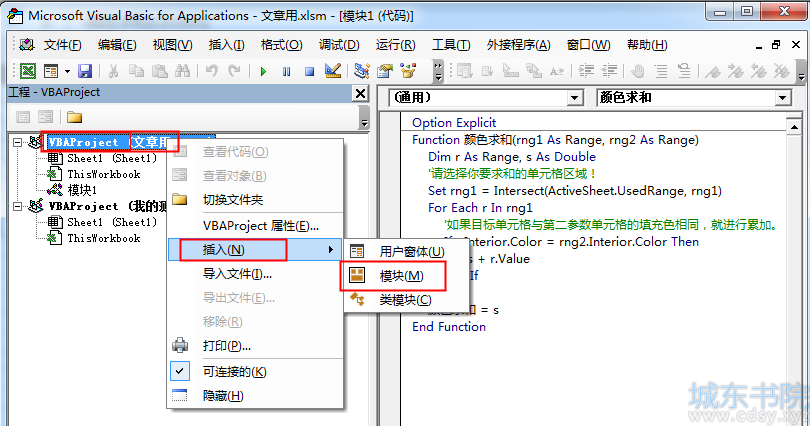This screenshot has height=426, width=810.
Task: Open the 工具(T) menu
Action: 451,45
